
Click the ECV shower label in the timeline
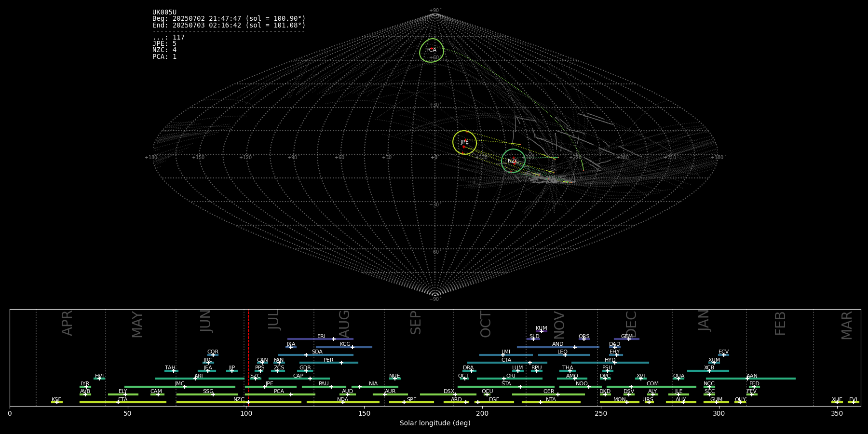point(723,352)
